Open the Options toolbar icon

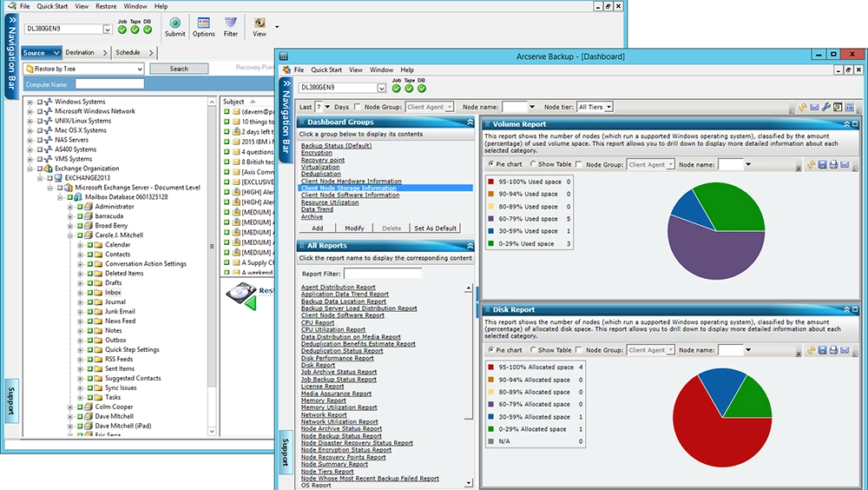(203, 23)
